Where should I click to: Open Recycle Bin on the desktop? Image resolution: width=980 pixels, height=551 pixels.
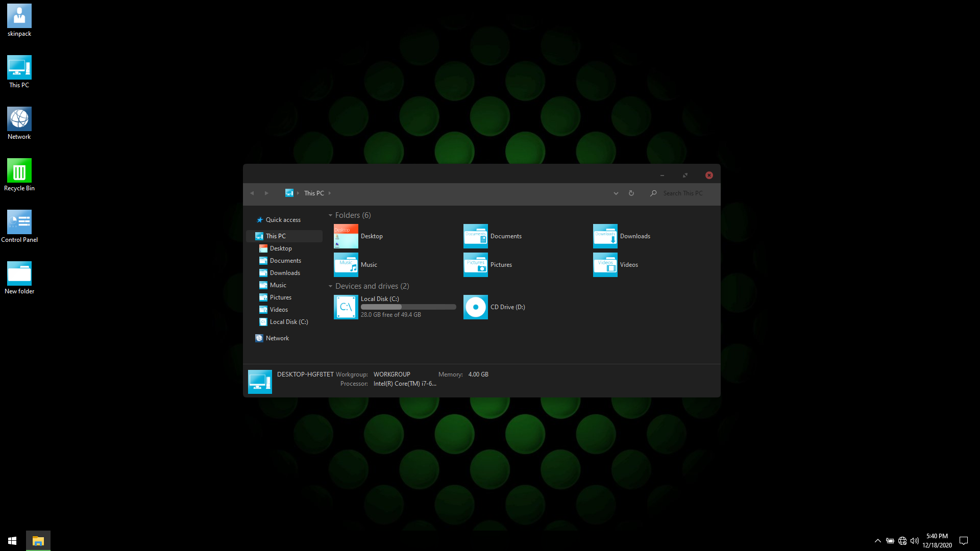pos(19,171)
